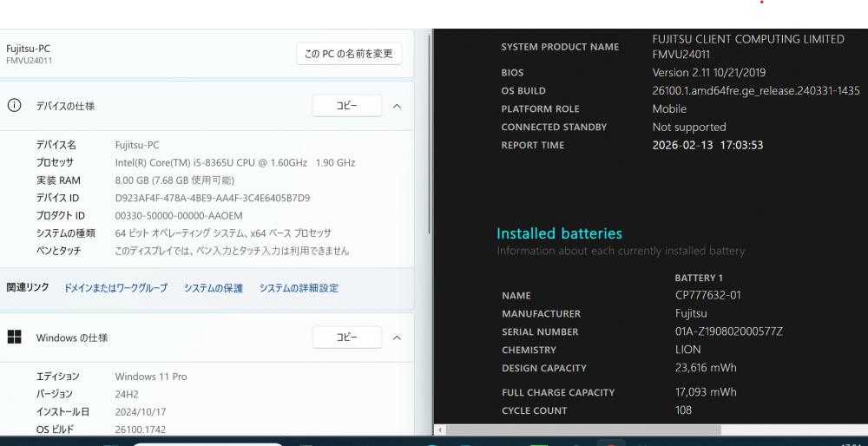Image resolution: width=868 pixels, height=446 pixels.
Task: Select the battery name CP777632-01
Action: (708, 295)
